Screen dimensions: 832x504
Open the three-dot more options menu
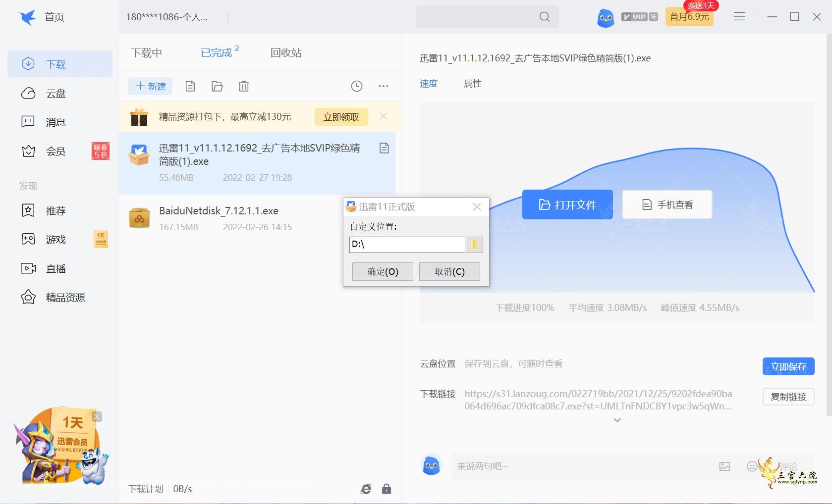pyautogui.click(x=384, y=86)
